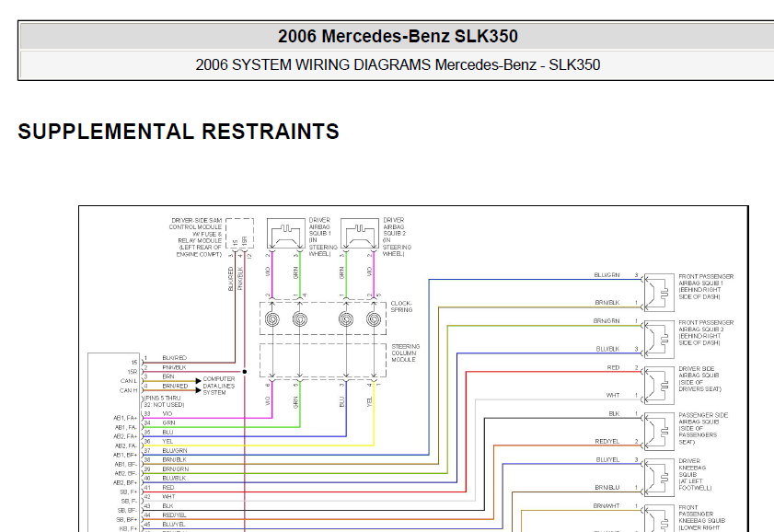Click the "RED" wire label at pin 41
This screenshot has height=532, width=774.
click(x=168, y=488)
